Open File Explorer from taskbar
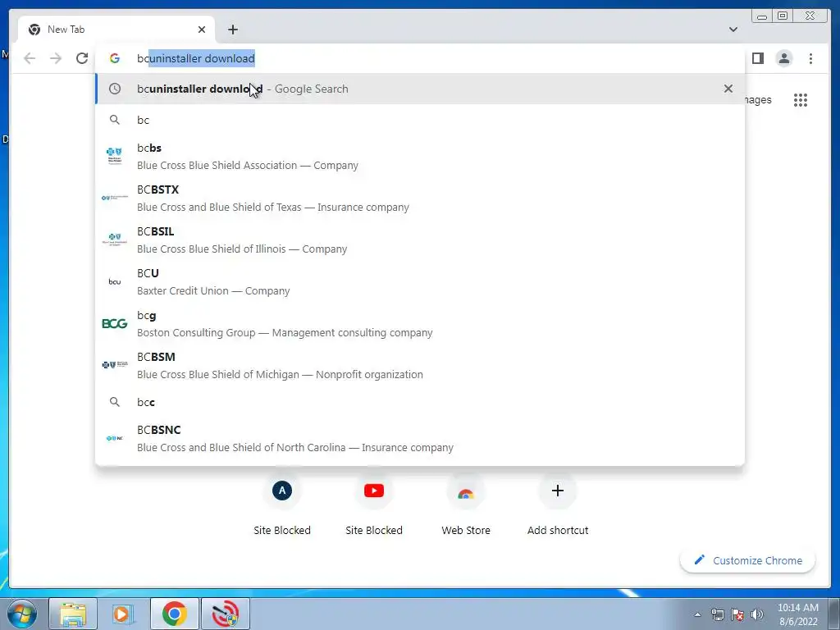This screenshot has width=840, height=630. [73, 614]
